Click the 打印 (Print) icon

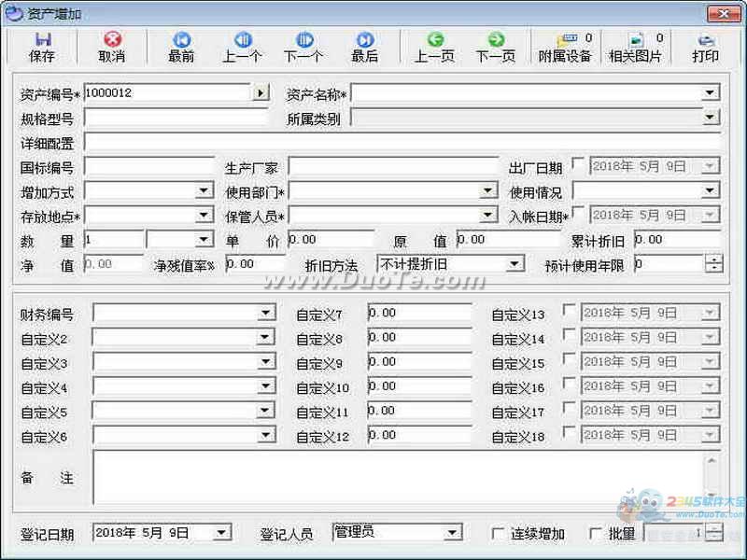click(x=706, y=46)
